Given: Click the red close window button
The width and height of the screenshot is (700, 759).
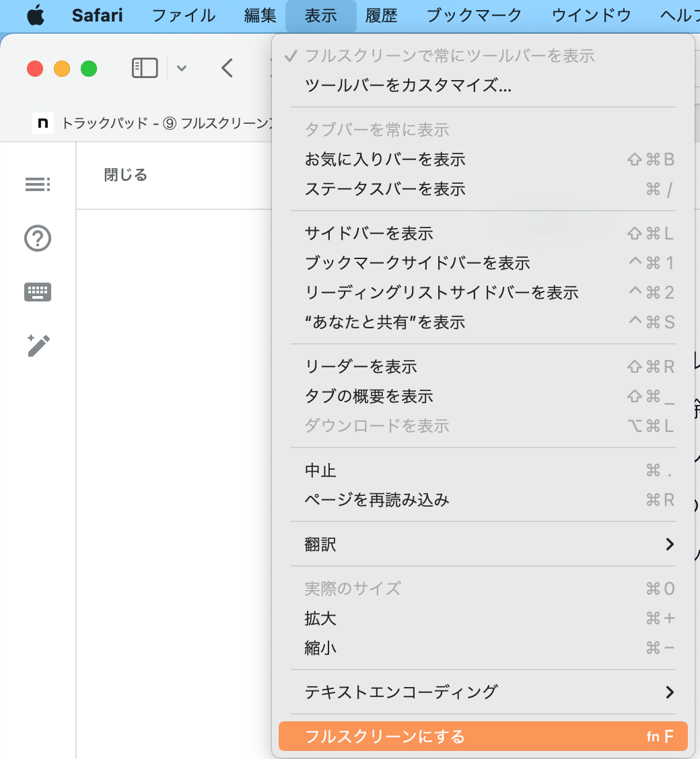Looking at the screenshot, I should pos(35,69).
